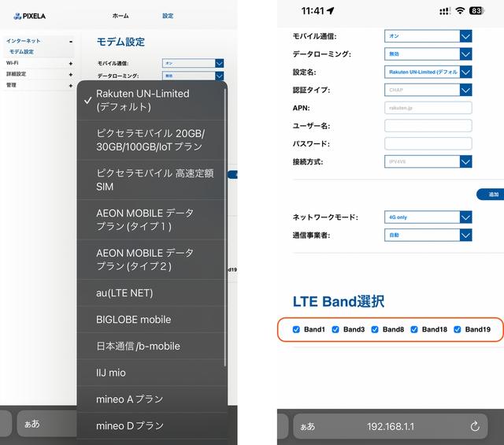Click the ユーザー名 input field

click(x=428, y=126)
